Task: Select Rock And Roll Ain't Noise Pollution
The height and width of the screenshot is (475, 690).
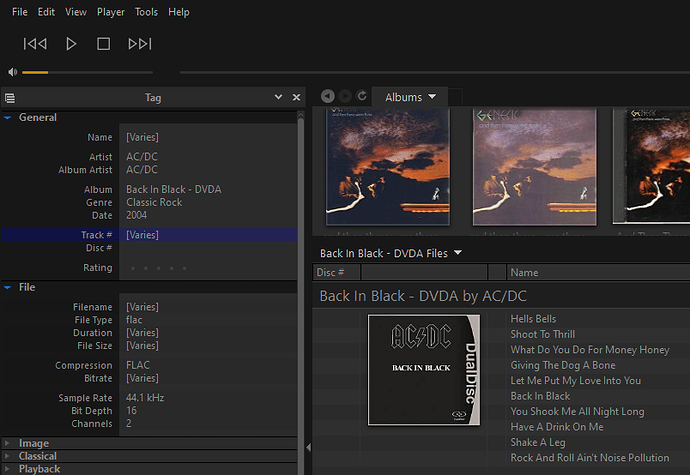Action: [590, 458]
